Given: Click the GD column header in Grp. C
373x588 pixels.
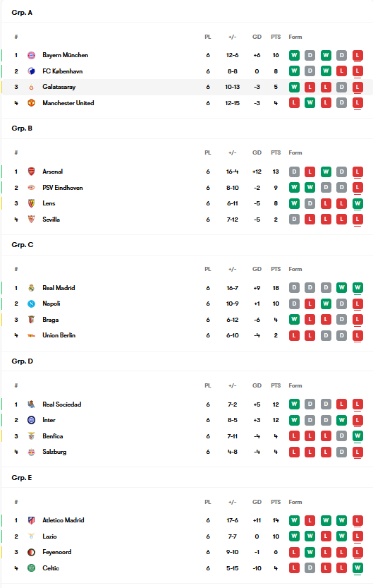Looking at the screenshot, I should coord(257,269).
